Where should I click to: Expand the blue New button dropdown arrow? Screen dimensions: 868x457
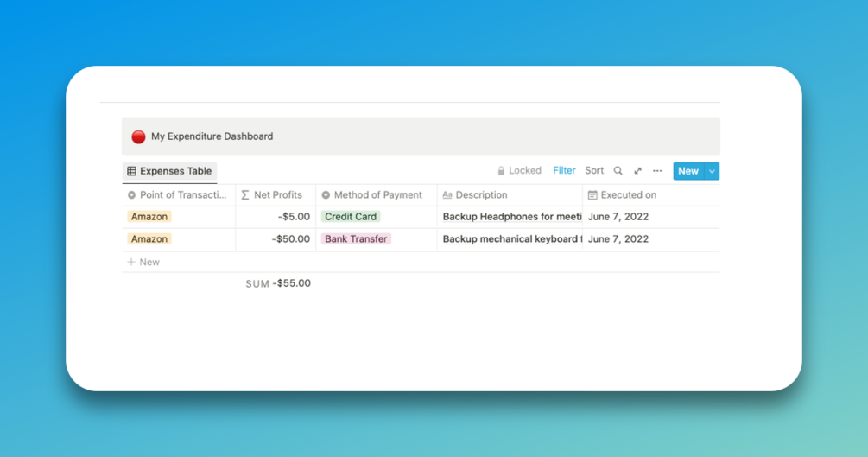[x=712, y=171]
